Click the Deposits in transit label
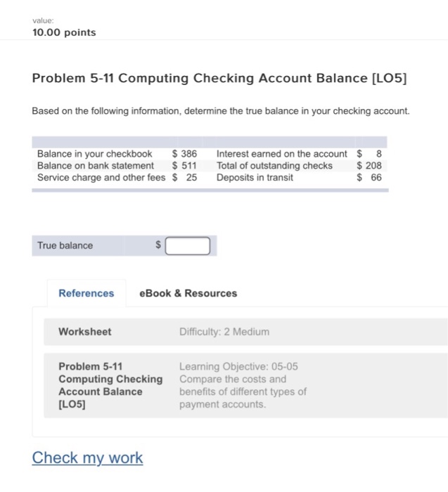The image size is (448, 492). point(255,177)
